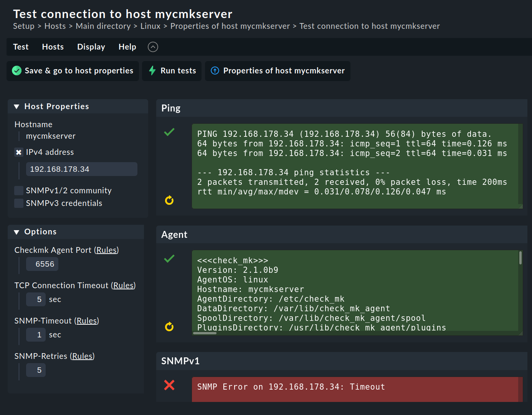Viewport: 532px width, 415px height.
Task: Click the SNMP-Timeout seconds field
Action: click(36, 335)
